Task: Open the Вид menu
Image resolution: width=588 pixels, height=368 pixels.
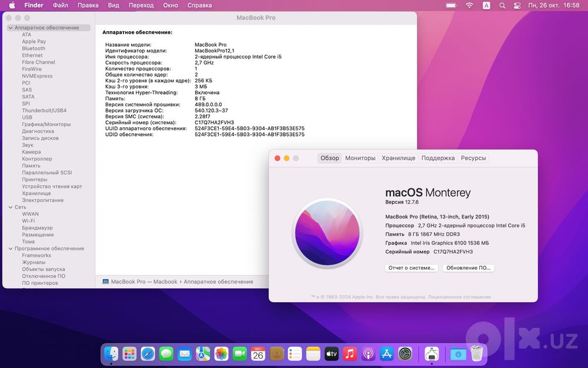Action: click(113, 5)
